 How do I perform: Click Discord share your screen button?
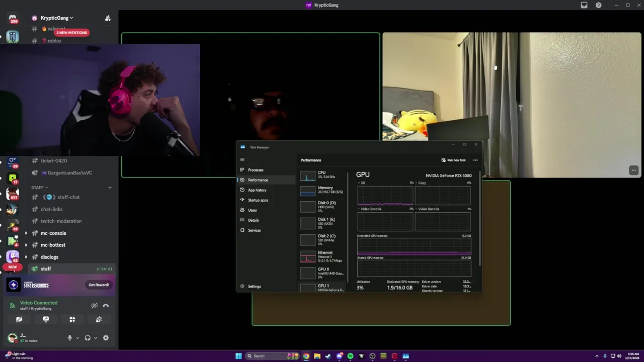click(x=46, y=319)
